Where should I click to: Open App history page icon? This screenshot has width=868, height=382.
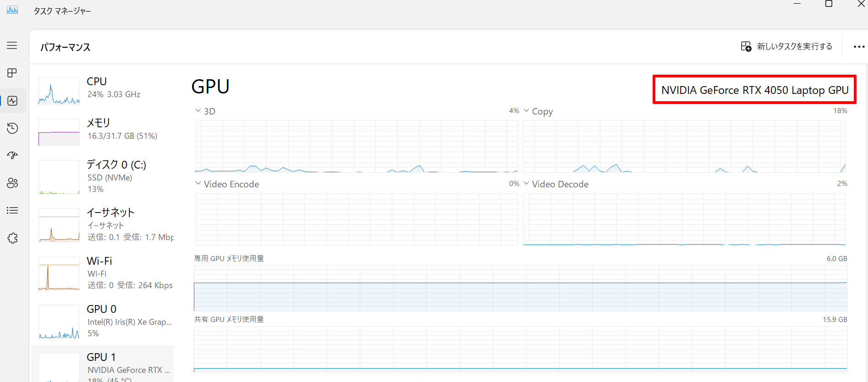[12, 128]
